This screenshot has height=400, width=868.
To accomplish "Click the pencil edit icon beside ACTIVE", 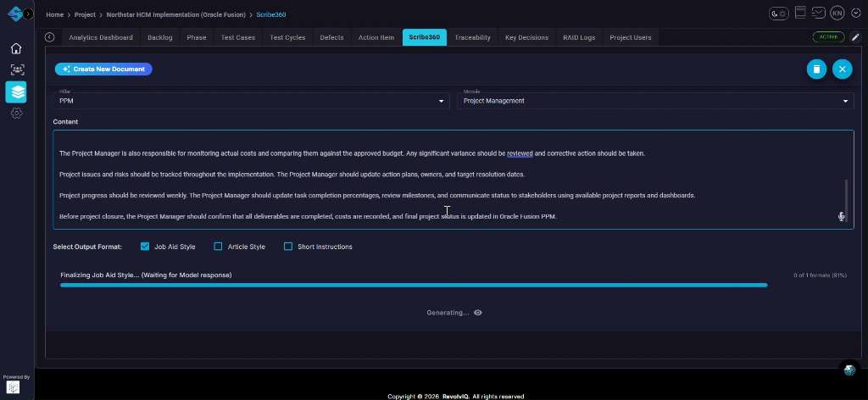I will (x=855, y=37).
